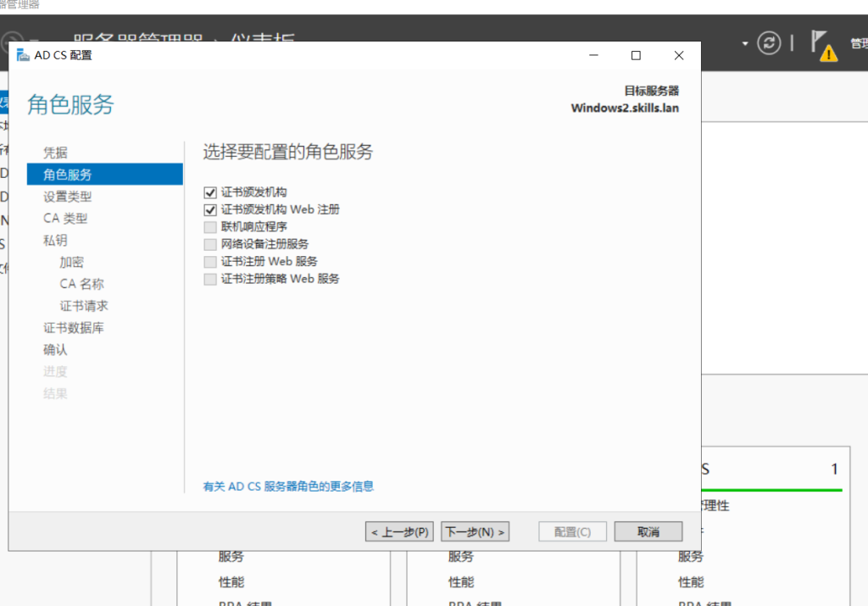Click the 下一步(N) button
This screenshot has width=868, height=606.
(475, 532)
